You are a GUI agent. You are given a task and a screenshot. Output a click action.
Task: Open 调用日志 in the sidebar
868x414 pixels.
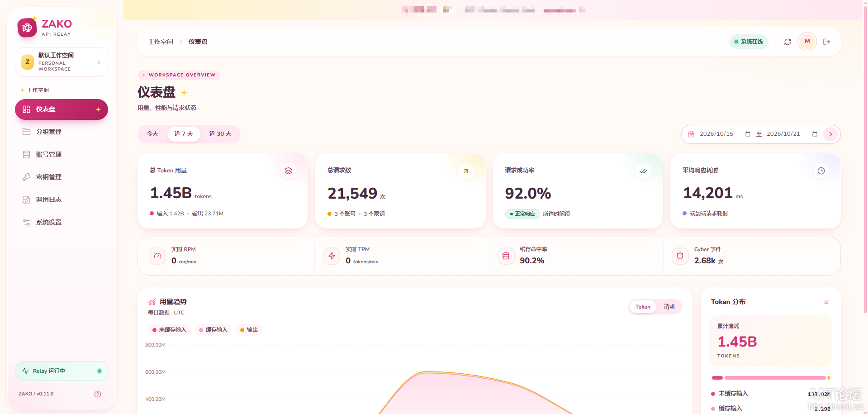pyautogui.click(x=62, y=200)
